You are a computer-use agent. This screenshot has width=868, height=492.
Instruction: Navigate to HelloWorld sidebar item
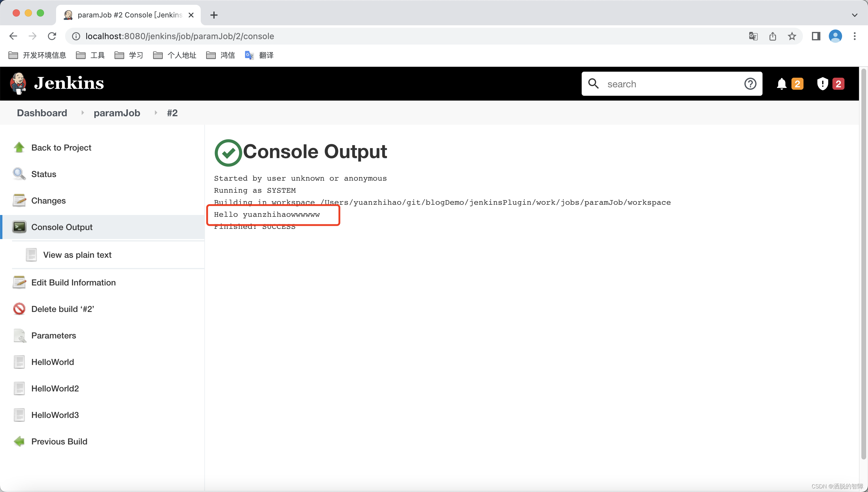coord(52,362)
